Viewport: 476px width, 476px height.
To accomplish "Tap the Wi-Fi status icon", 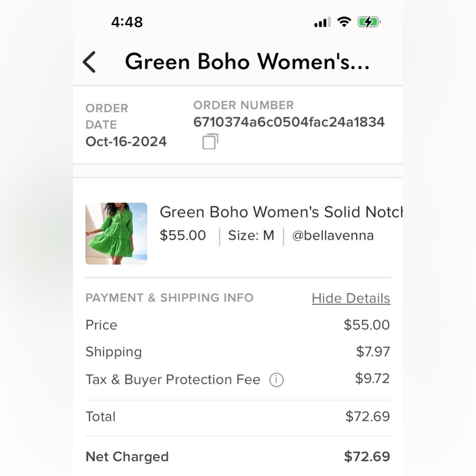I will [344, 22].
